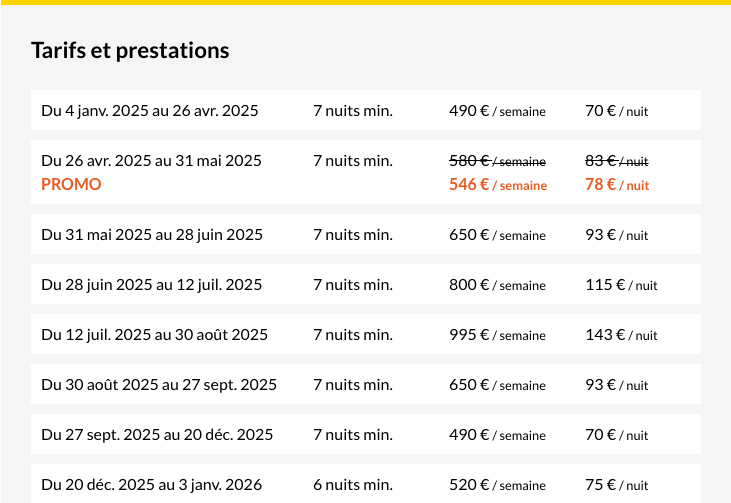Select the 28 juin to 12 juil. 2025 row
Viewport: 731px width, 503px height.
(x=151, y=284)
